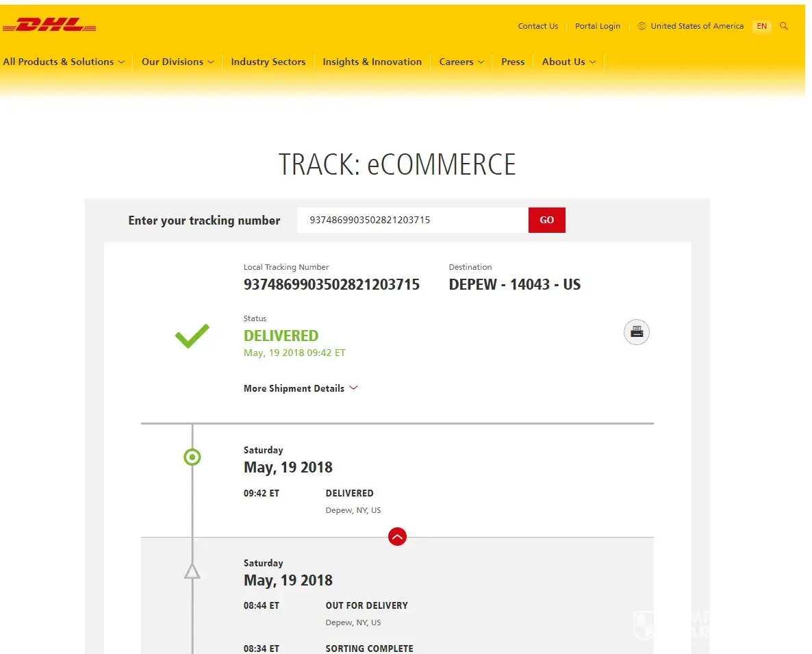This screenshot has height=654, width=812.
Task: Open Contact Us link
Action: [x=537, y=26]
